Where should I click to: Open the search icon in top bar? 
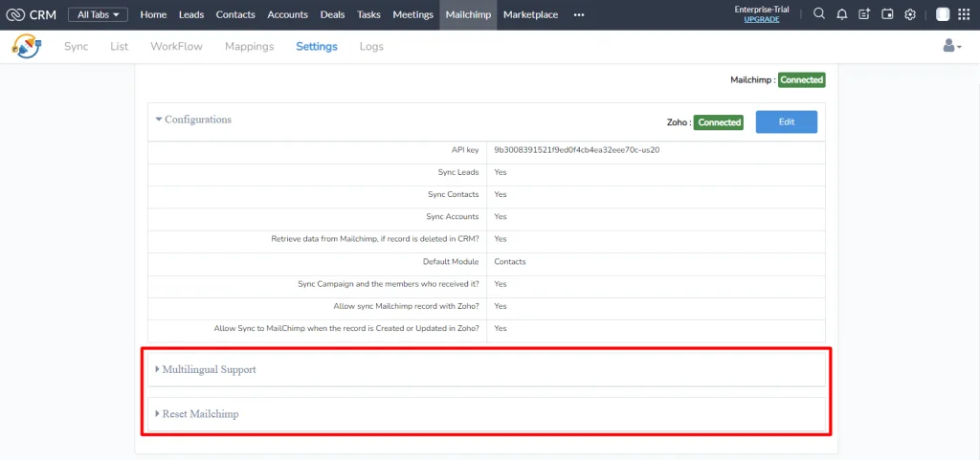[x=819, y=14]
